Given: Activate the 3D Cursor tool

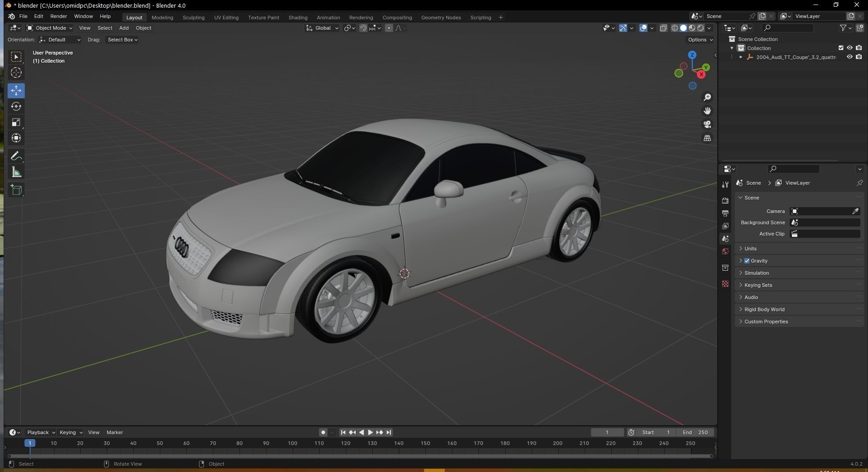Looking at the screenshot, I should 16,73.
